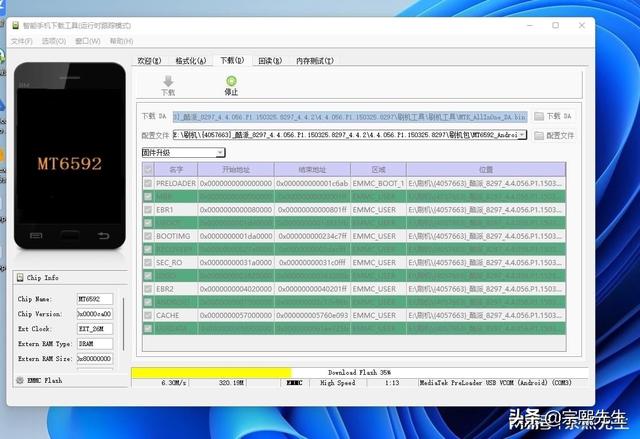Switch to the 格式化(A) tab

point(191,61)
